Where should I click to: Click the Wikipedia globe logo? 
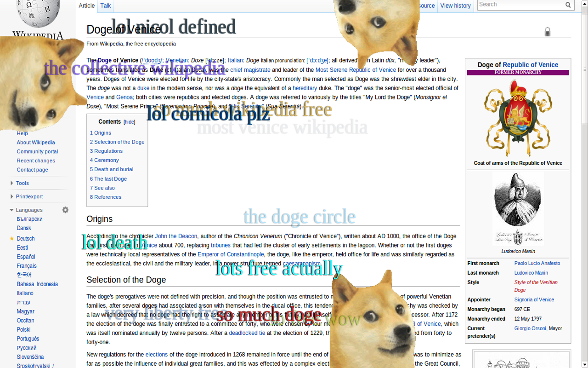click(38, 14)
